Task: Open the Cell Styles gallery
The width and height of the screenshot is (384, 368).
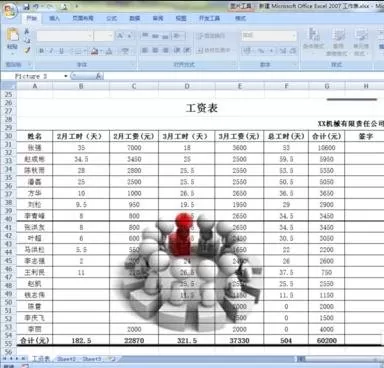Action: (361, 42)
